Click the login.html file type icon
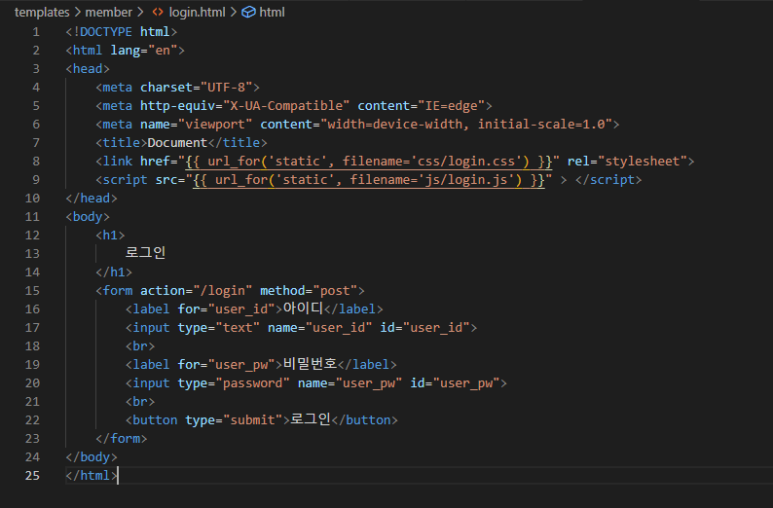Viewport: 773px width, 508px height. 158,12
